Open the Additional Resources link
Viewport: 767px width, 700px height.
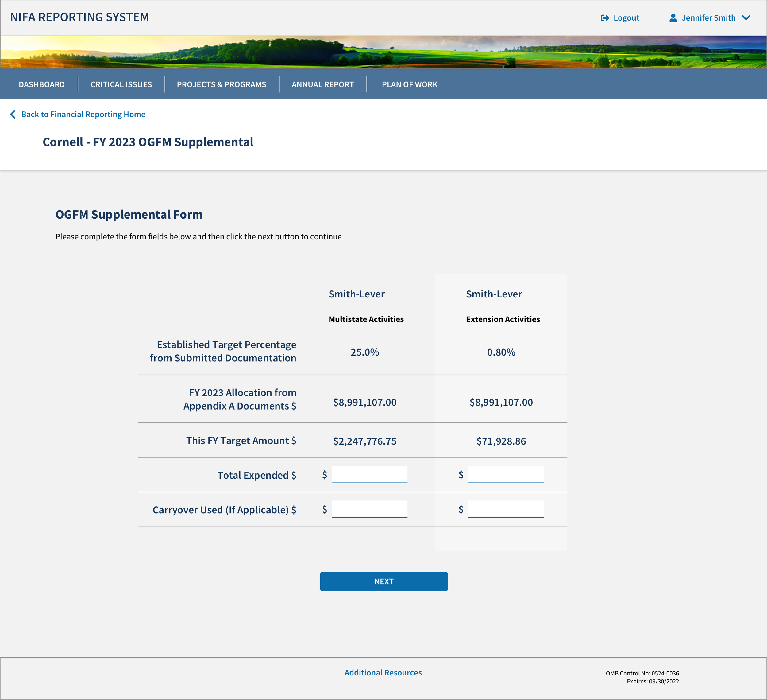(x=383, y=673)
